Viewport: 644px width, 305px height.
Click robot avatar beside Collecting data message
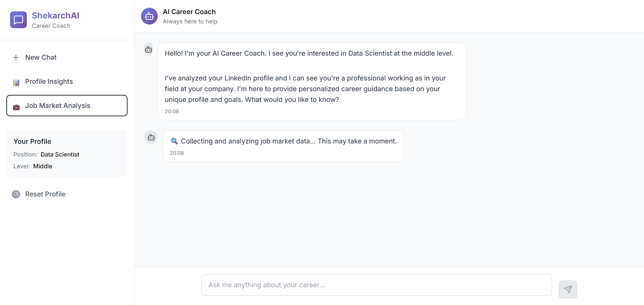pyautogui.click(x=151, y=137)
